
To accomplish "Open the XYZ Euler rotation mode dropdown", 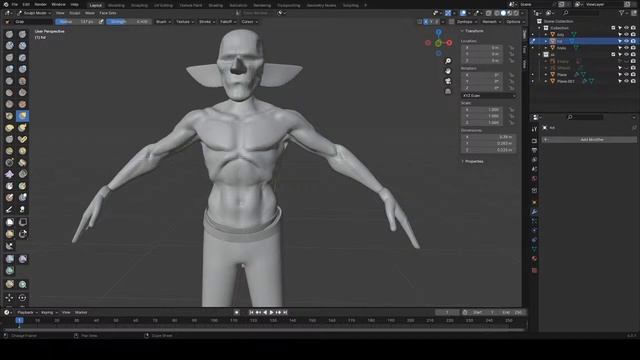I will point(489,96).
